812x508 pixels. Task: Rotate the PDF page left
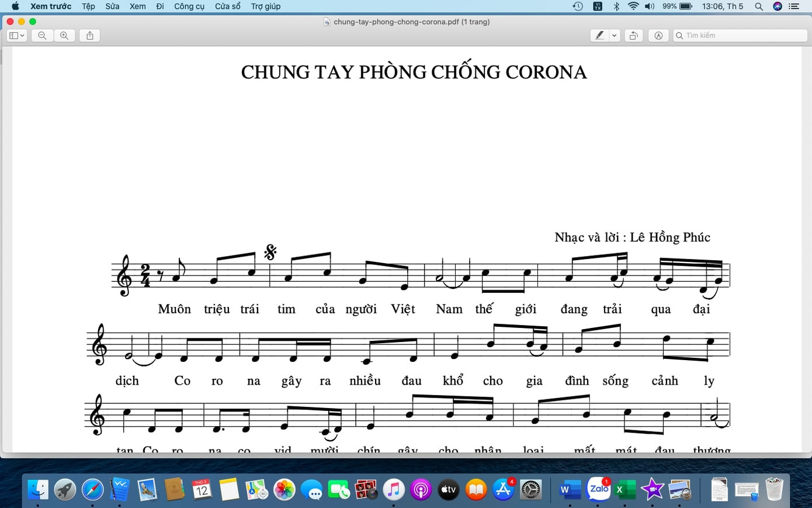click(633, 35)
